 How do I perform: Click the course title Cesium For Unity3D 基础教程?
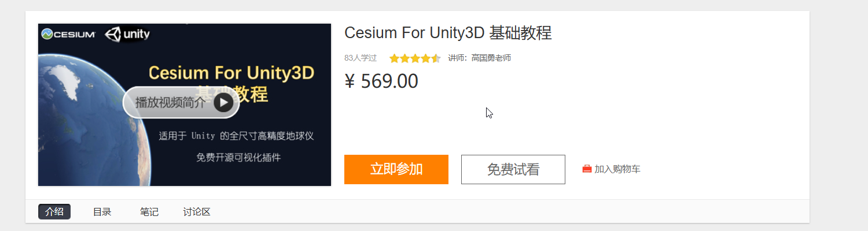448,33
